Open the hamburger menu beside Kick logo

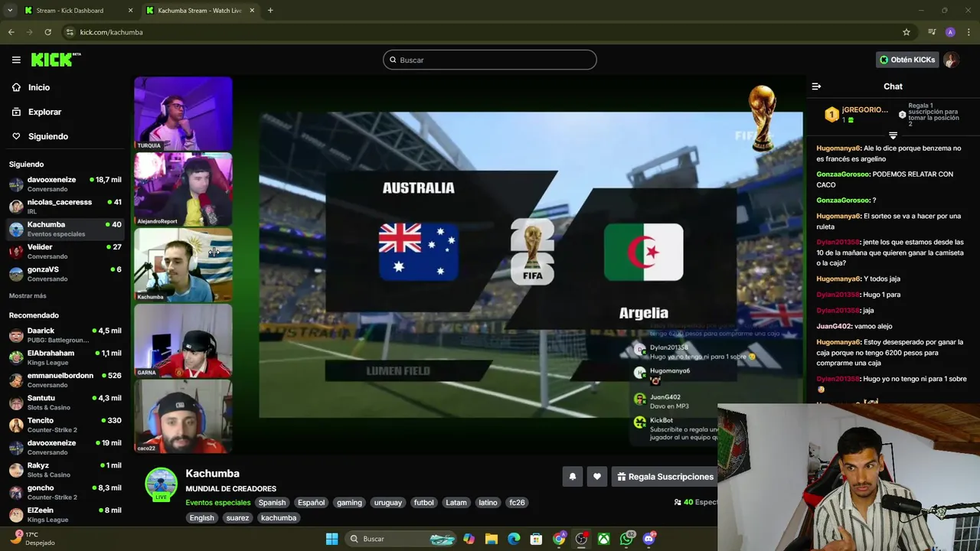[16, 60]
